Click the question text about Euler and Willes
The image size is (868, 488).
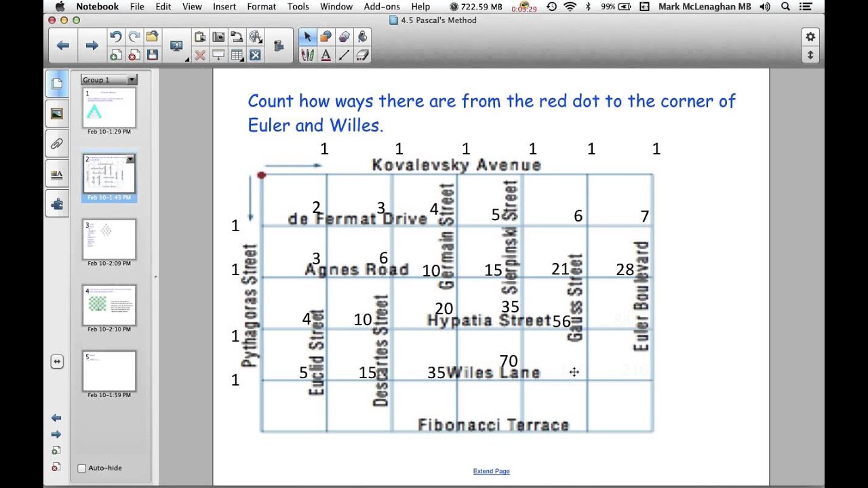(x=492, y=113)
